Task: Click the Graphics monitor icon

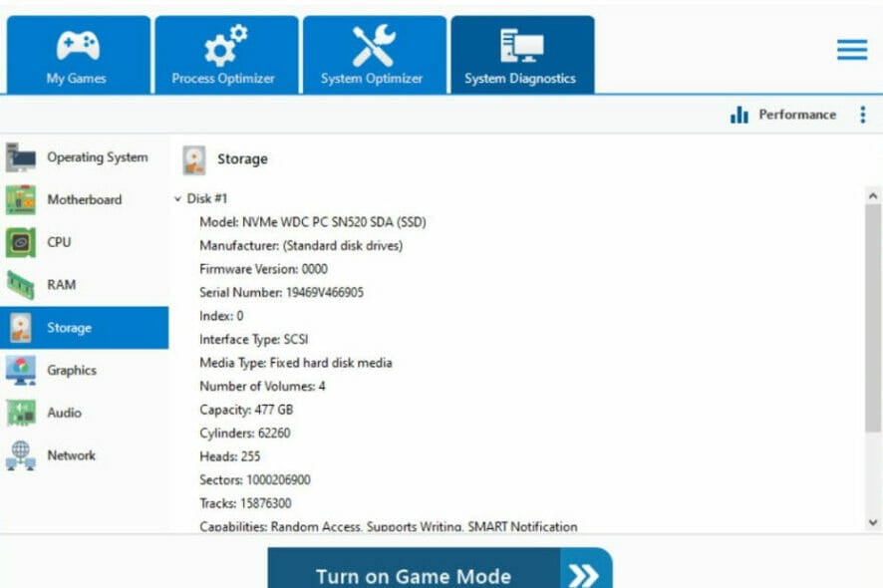Action: [x=21, y=370]
